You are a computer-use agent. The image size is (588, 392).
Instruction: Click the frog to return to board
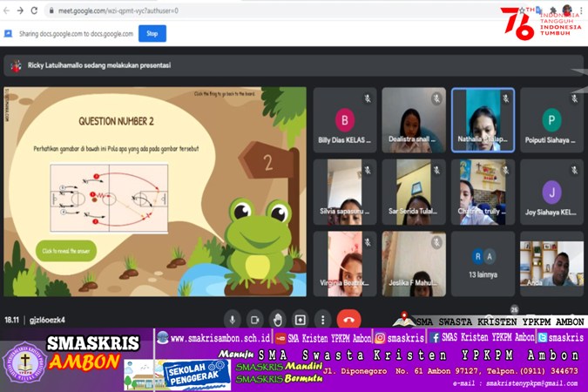pos(260,244)
